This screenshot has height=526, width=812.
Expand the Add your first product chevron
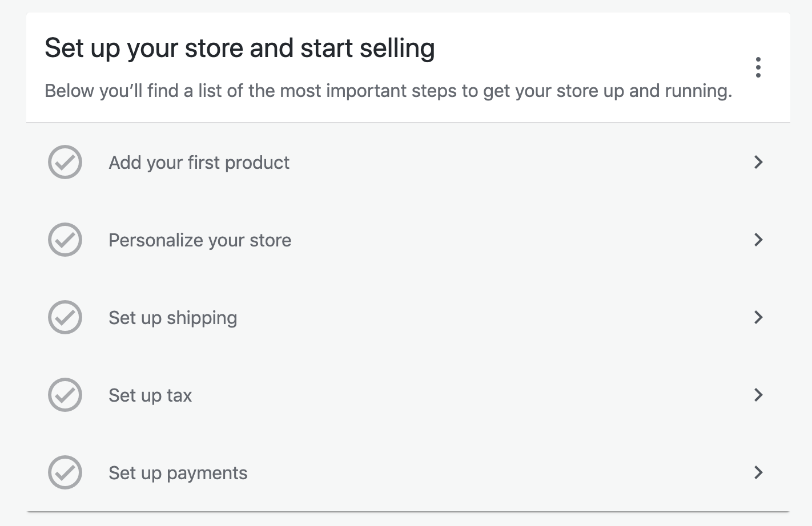pyautogui.click(x=758, y=162)
